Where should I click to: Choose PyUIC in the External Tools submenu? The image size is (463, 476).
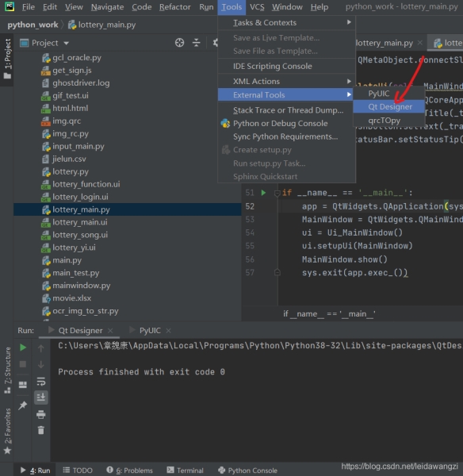click(x=379, y=94)
